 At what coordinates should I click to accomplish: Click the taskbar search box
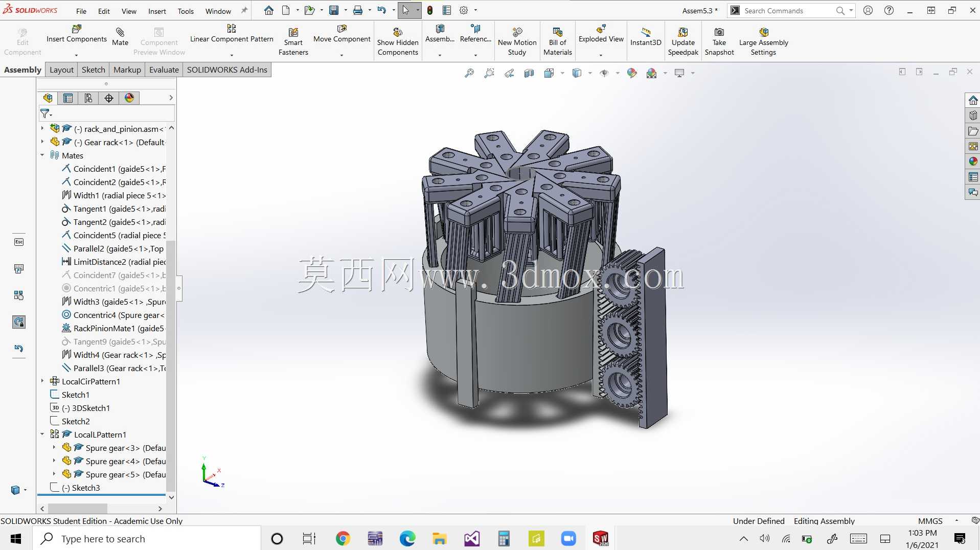click(147, 538)
